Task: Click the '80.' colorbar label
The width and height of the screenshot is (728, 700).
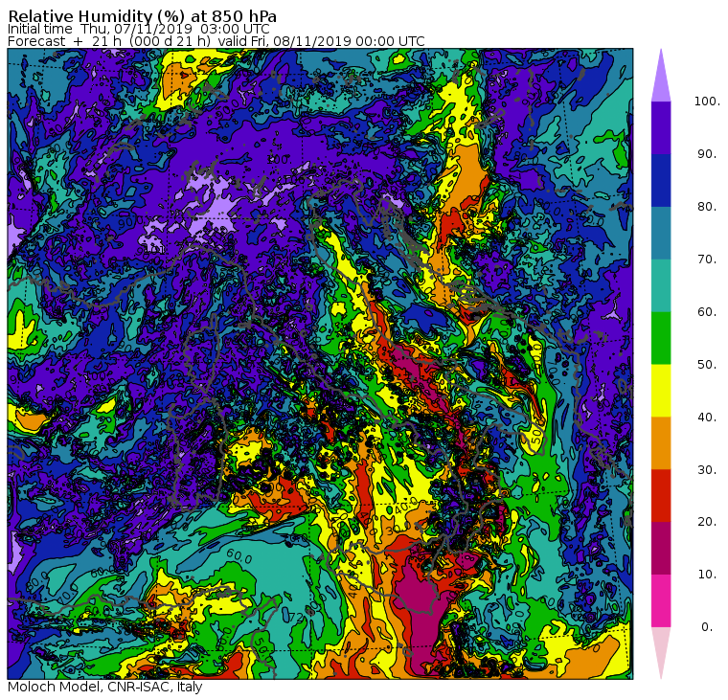Action: pos(707,207)
